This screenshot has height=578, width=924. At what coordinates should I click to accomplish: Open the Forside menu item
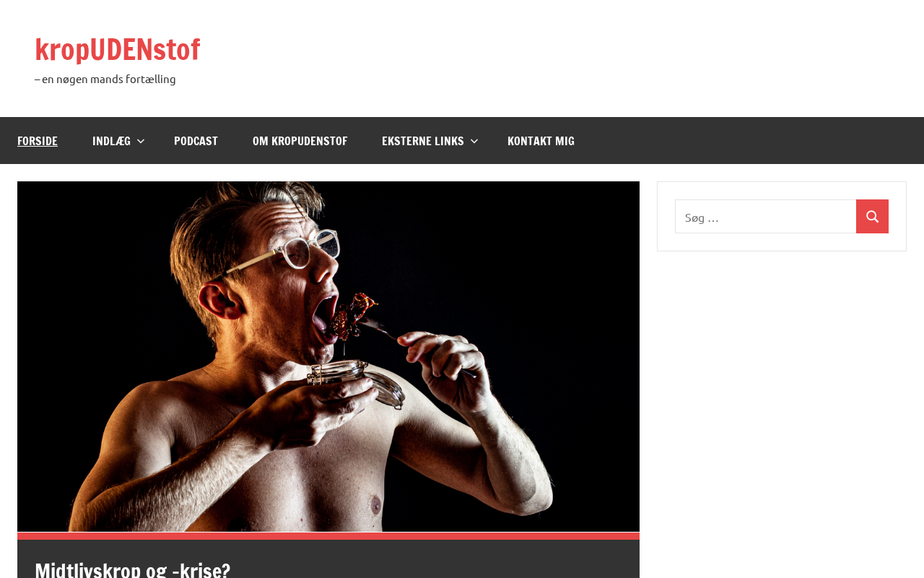(x=38, y=141)
